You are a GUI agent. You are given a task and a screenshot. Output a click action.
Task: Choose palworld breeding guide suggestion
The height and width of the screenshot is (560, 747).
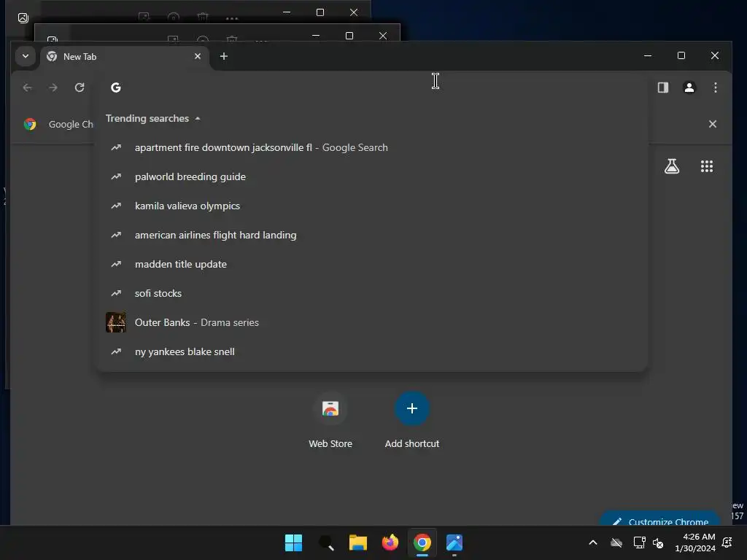click(373, 176)
